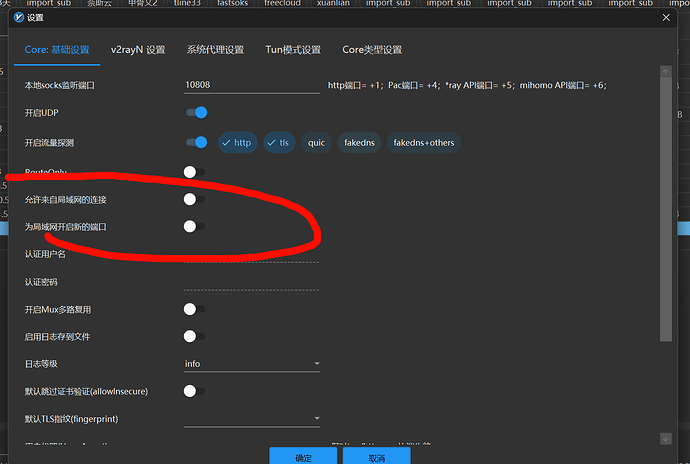Toggle the RouteOnly switch

(194, 172)
